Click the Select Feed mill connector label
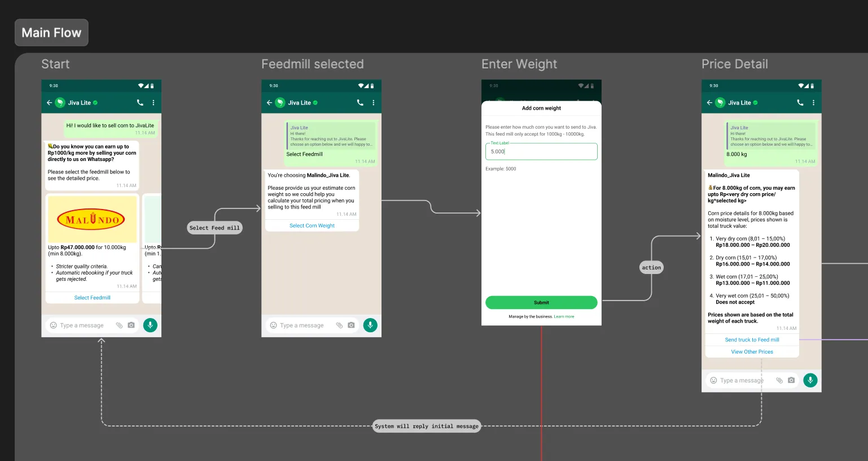Viewport: 868px width, 461px height. point(214,228)
